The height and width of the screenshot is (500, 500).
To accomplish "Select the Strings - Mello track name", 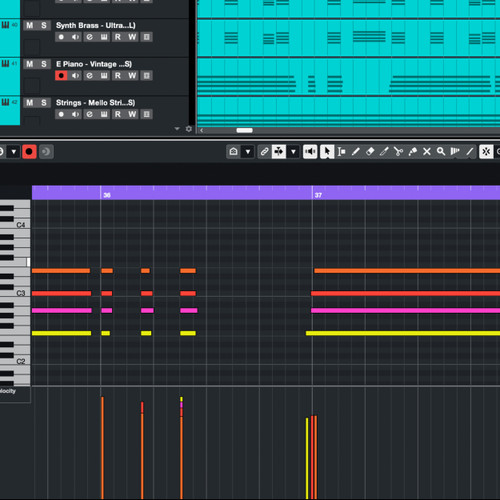I will point(95,103).
